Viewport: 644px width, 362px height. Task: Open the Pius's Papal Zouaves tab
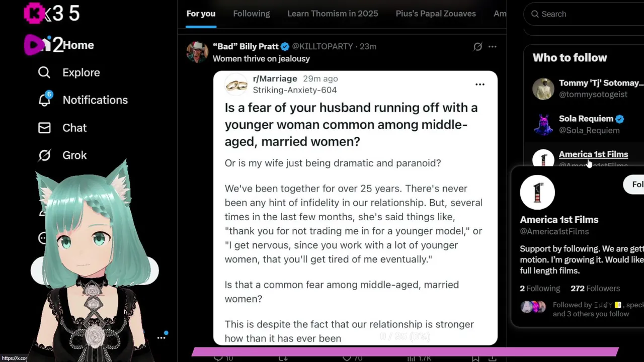[x=436, y=14]
